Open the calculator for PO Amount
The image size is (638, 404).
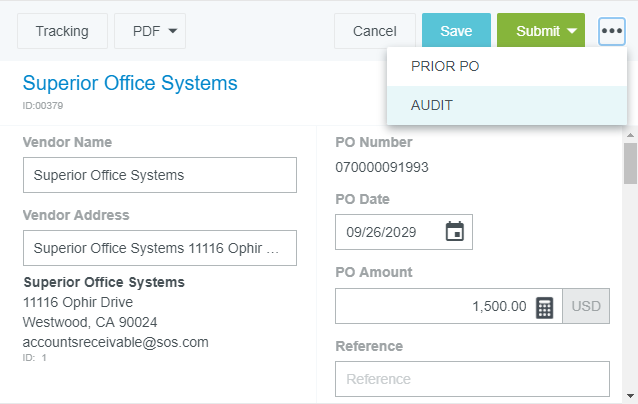pyautogui.click(x=545, y=306)
